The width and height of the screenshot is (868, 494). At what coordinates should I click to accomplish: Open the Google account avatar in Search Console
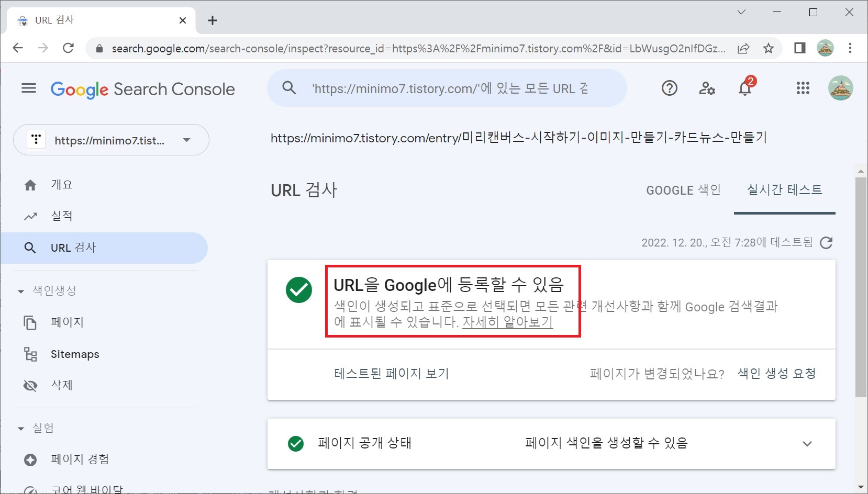[x=840, y=88]
